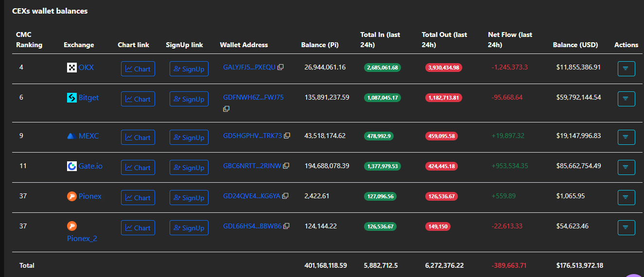Click the Net Flow column header
The width and height of the screenshot is (644, 277).
510,40
